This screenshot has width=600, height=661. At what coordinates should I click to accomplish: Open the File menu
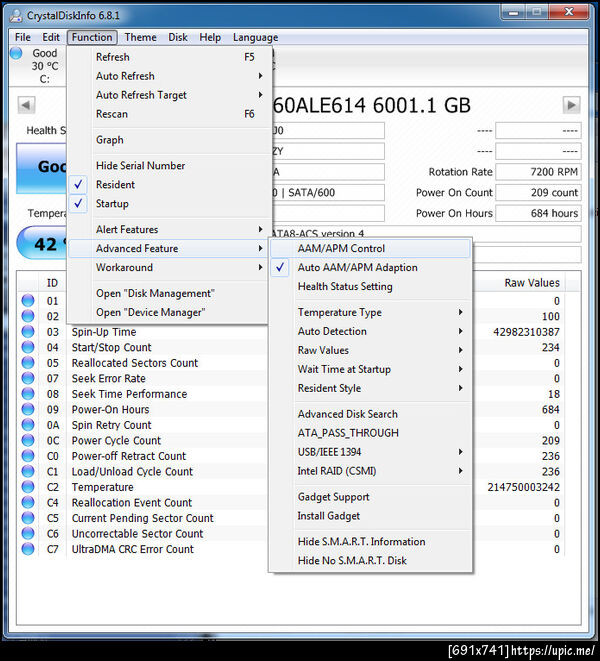coord(23,38)
